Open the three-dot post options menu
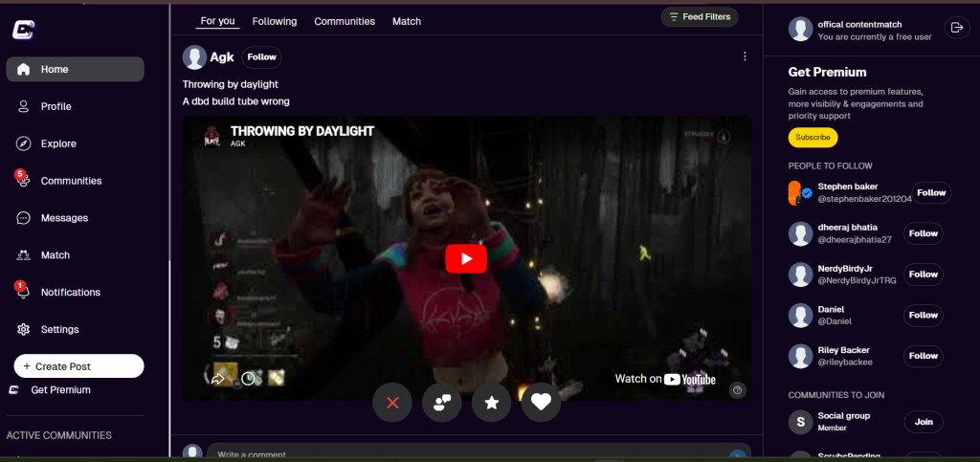980x462 pixels. pyautogui.click(x=745, y=56)
